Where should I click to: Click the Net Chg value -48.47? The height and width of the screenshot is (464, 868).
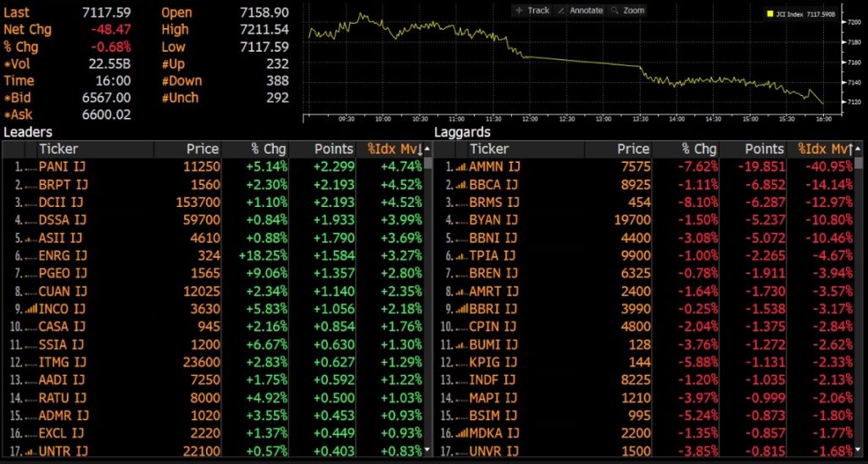pos(111,30)
